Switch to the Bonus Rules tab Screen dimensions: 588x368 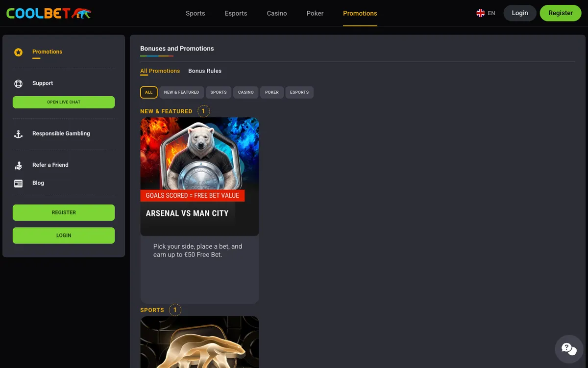[x=205, y=71]
